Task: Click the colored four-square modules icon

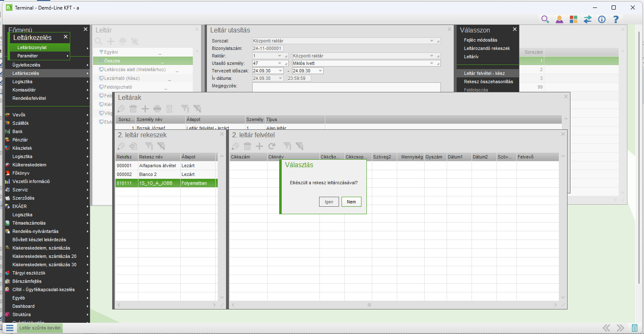Action: [573, 19]
